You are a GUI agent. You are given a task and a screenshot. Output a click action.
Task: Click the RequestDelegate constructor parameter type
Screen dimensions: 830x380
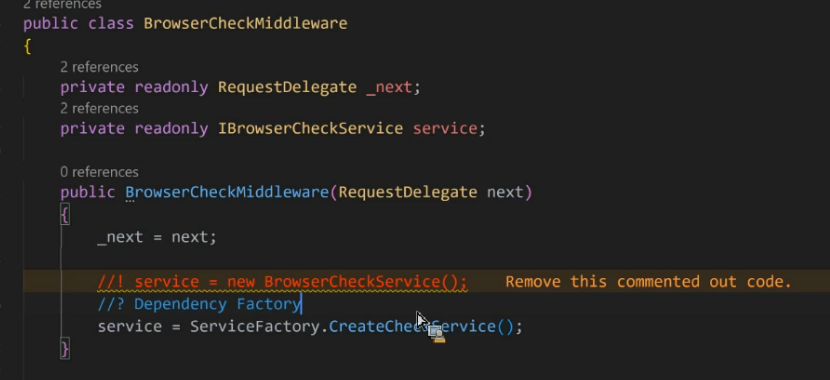(408, 192)
